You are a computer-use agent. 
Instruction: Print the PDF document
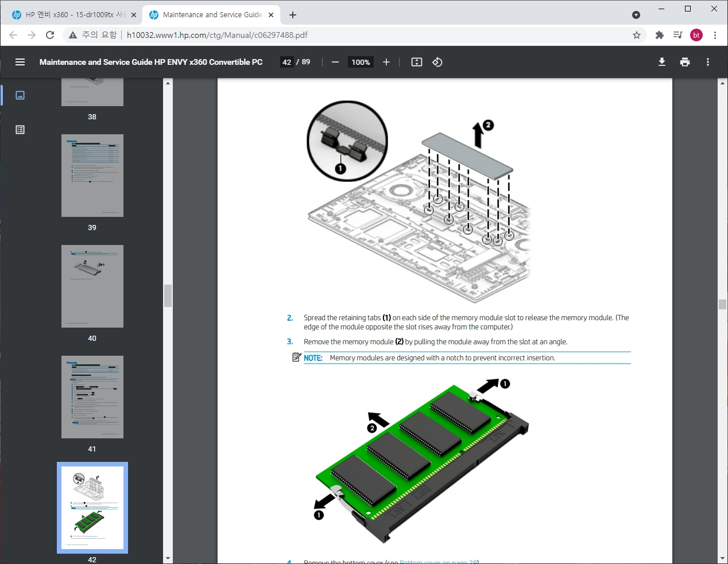[685, 62]
